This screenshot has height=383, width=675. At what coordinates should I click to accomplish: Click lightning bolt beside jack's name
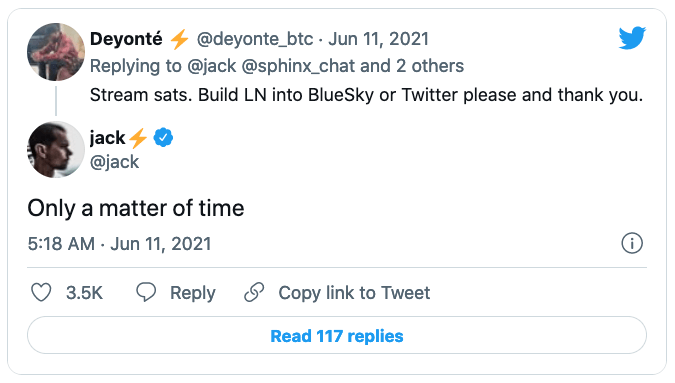click(138, 138)
